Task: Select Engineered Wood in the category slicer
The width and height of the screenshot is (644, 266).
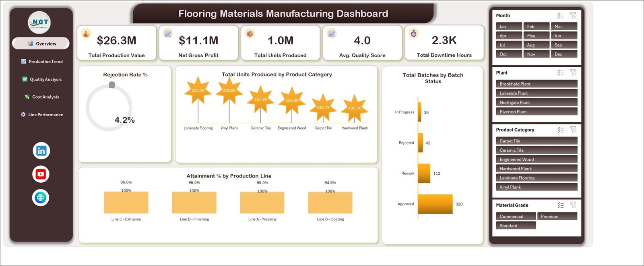Action: [537, 159]
